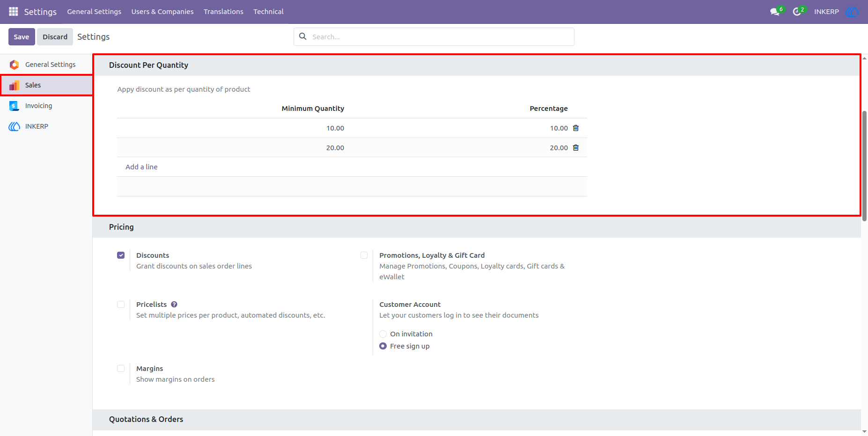This screenshot has width=868, height=436.
Task: Enable the Margins checkbox
Action: pyautogui.click(x=121, y=369)
